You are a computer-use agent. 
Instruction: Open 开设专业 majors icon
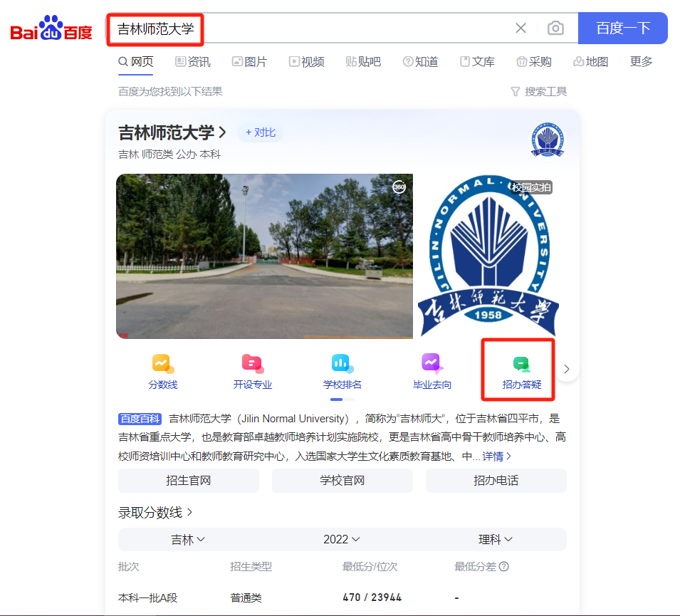[253, 372]
